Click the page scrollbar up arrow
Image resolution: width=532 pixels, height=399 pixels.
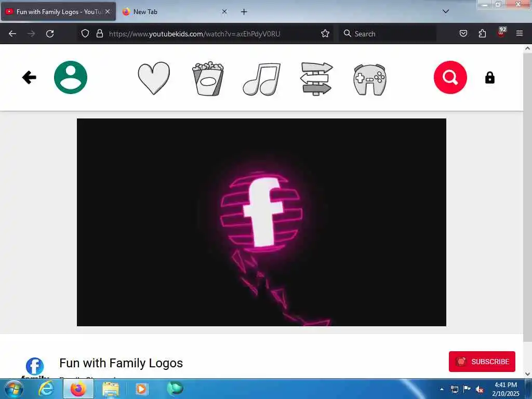528,48
